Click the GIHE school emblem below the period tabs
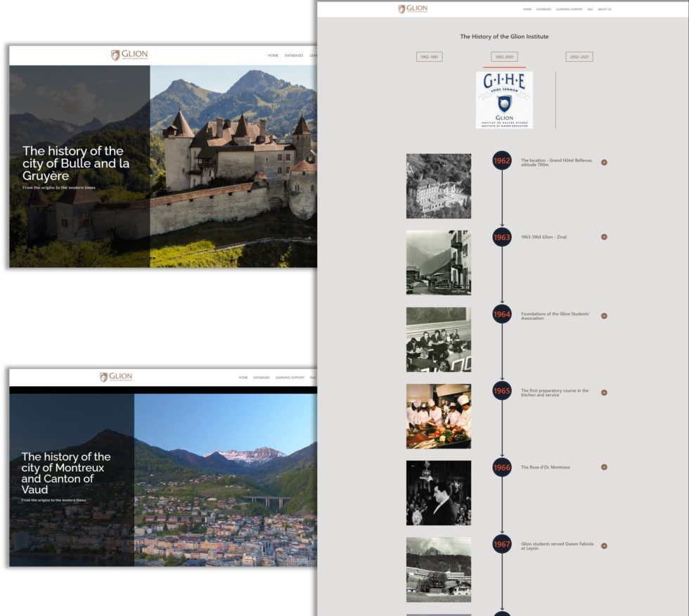The width and height of the screenshot is (689, 616). [x=505, y=99]
